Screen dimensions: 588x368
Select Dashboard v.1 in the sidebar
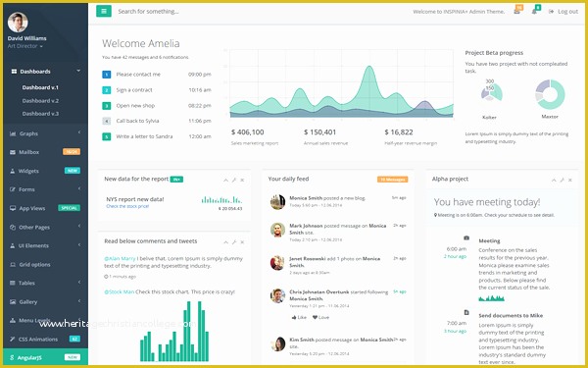[40, 87]
